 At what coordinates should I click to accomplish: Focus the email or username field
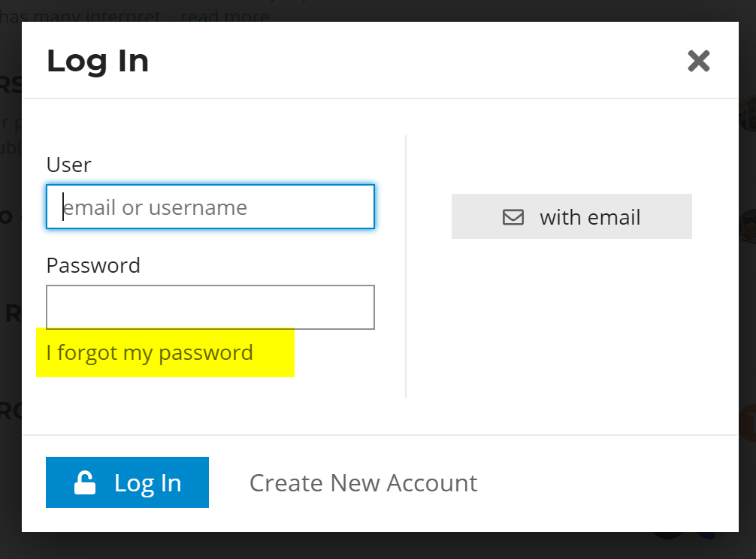coord(210,207)
